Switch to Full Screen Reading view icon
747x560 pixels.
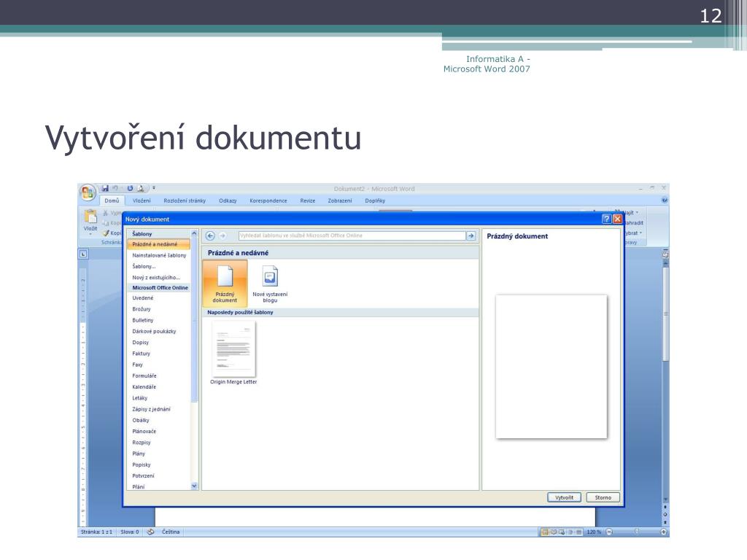click(x=554, y=532)
